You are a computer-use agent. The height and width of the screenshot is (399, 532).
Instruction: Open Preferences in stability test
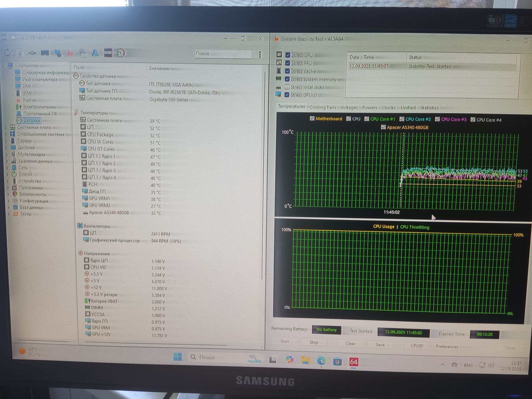[x=447, y=347]
